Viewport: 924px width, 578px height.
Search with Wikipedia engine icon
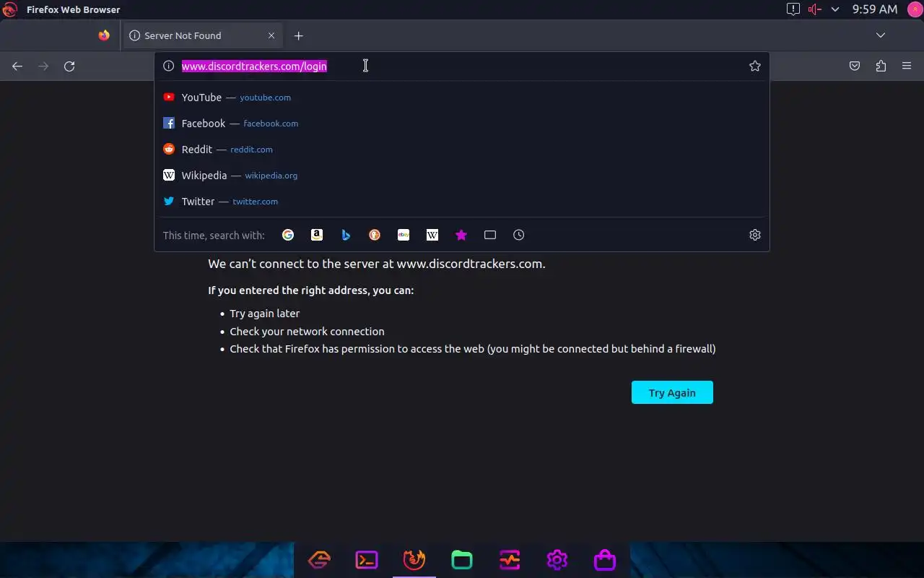tap(432, 235)
